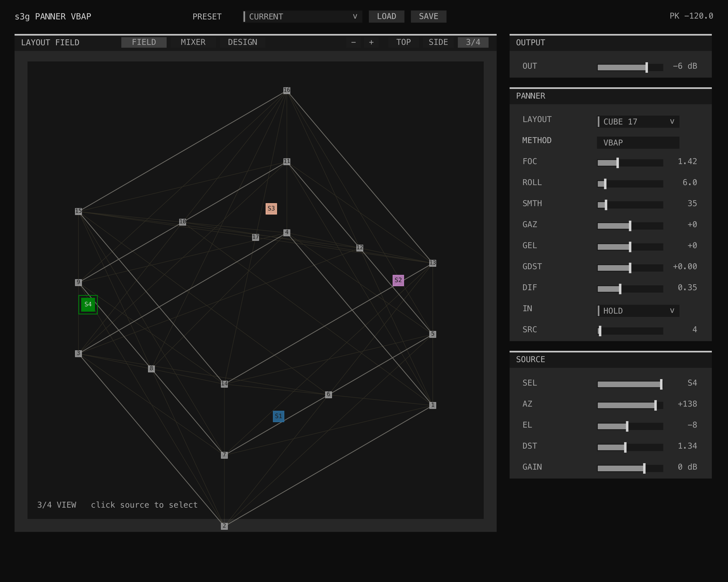Switch to SIDE view

[x=438, y=42]
